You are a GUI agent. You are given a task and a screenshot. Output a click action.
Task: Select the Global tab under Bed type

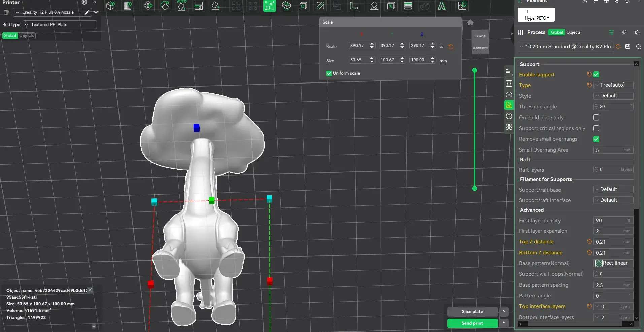pyautogui.click(x=10, y=36)
